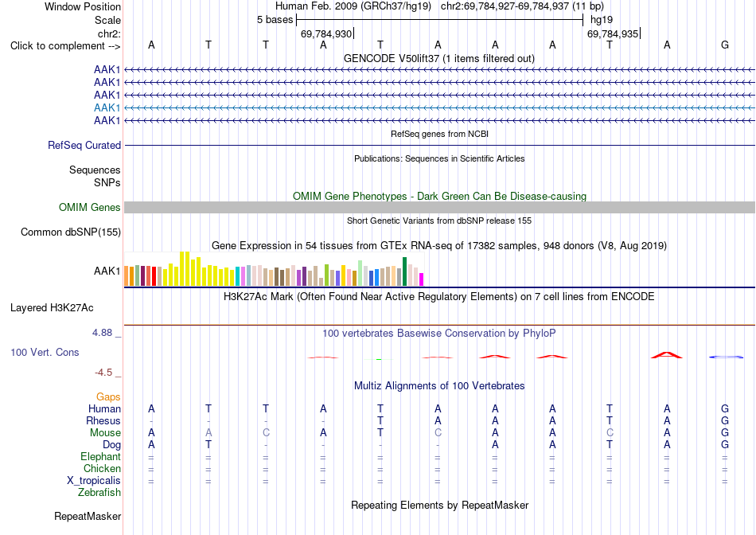The image size is (756, 535).
Task: Open the OMIM Gene Phenotypes track title
Action: tap(439, 196)
